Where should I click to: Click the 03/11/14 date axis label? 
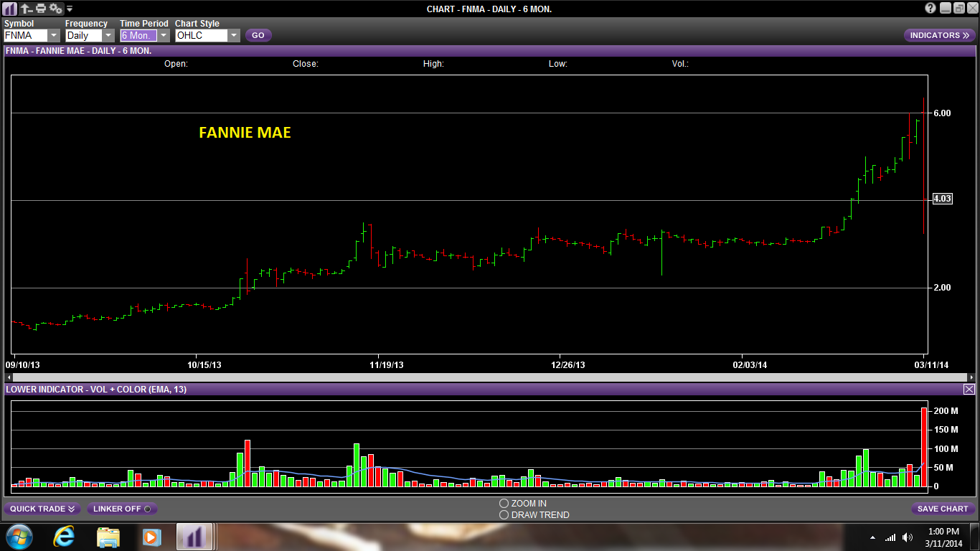click(x=931, y=365)
